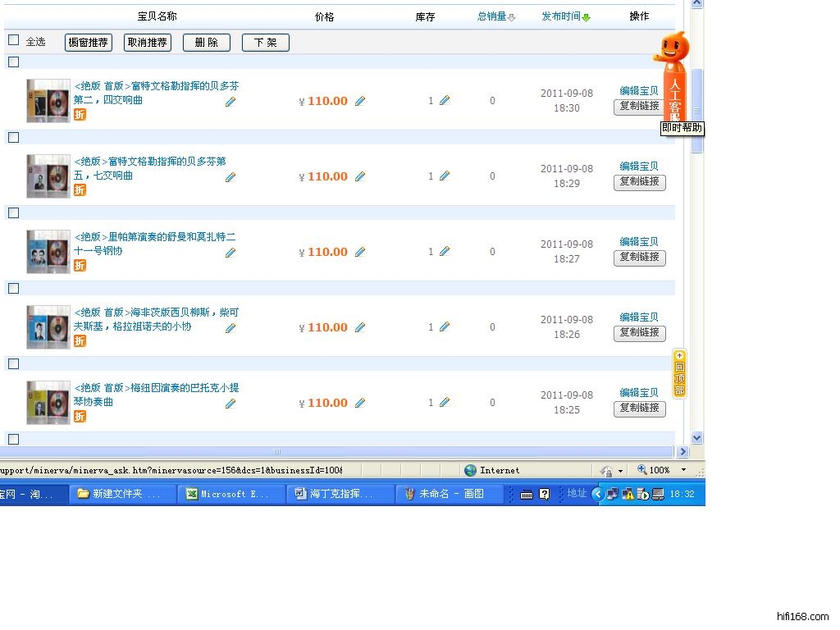Sort the list by 总销量 column
840x630 pixels.
492,16
